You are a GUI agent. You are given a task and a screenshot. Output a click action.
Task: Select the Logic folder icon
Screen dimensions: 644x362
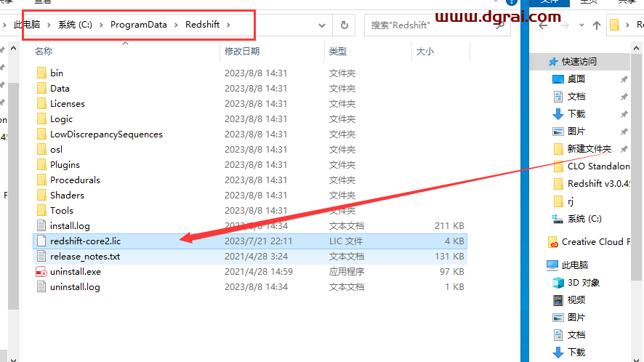(x=41, y=118)
